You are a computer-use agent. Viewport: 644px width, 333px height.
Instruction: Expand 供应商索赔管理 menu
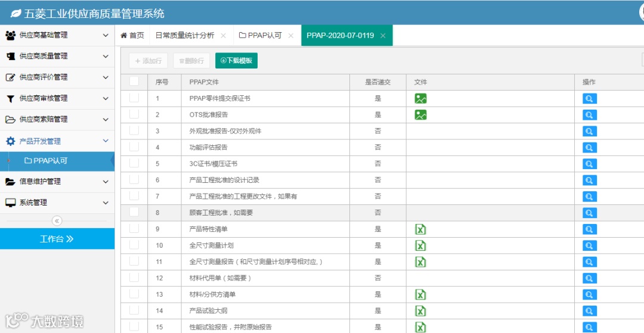click(57, 120)
